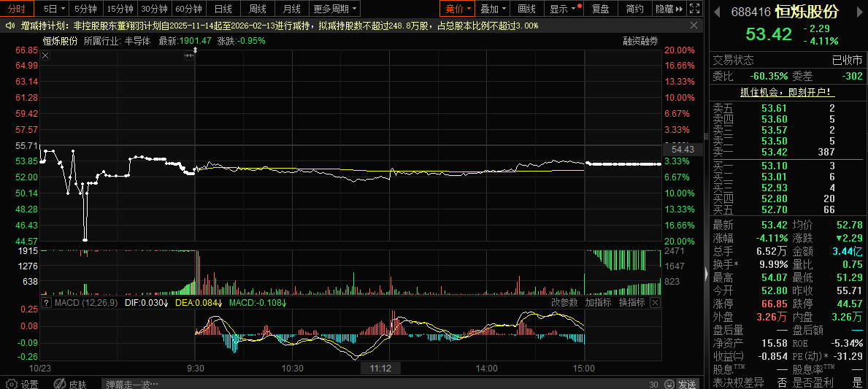Click the 弹幕 message input field
This screenshot has height=389, width=868.
(x=365, y=384)
